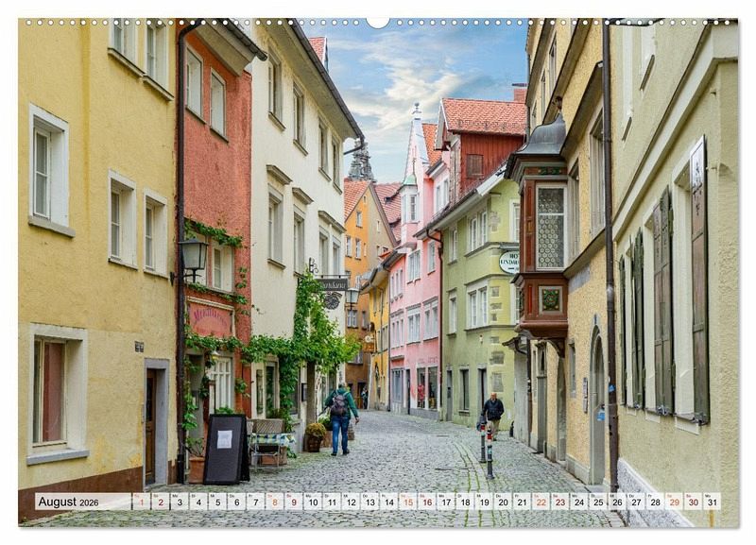The width and height of the screenshot is (756, 545).
Task: Click the person walking on the right
Action: point(493,415)
